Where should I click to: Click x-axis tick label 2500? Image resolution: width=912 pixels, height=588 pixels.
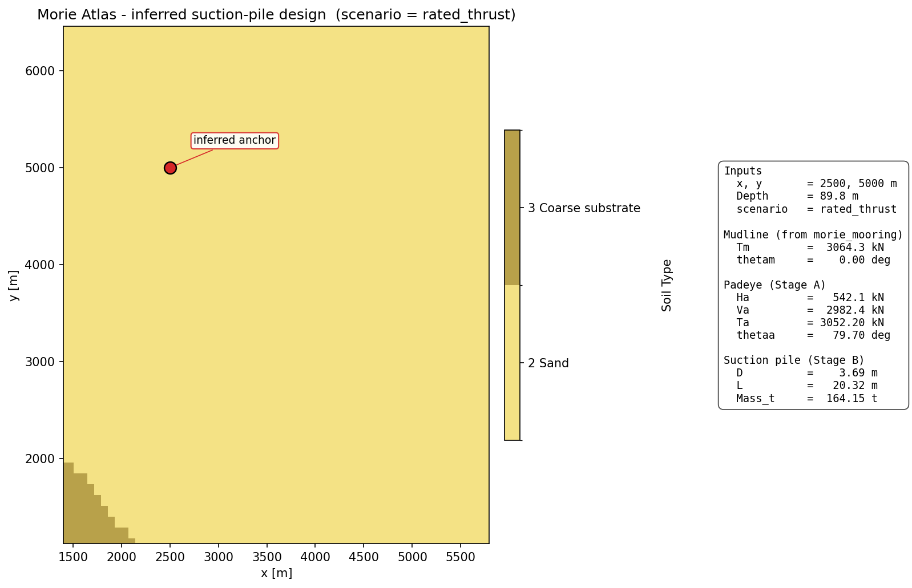tap(170, 557)
